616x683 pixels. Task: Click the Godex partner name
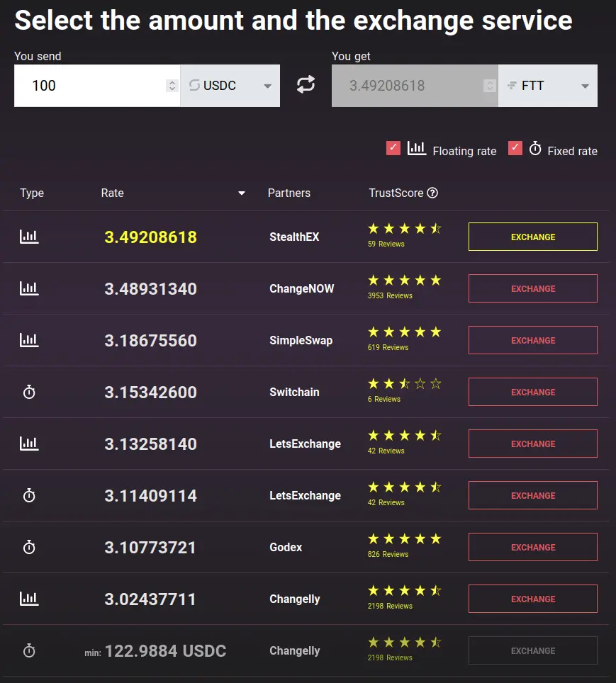(x=286, y=548)
